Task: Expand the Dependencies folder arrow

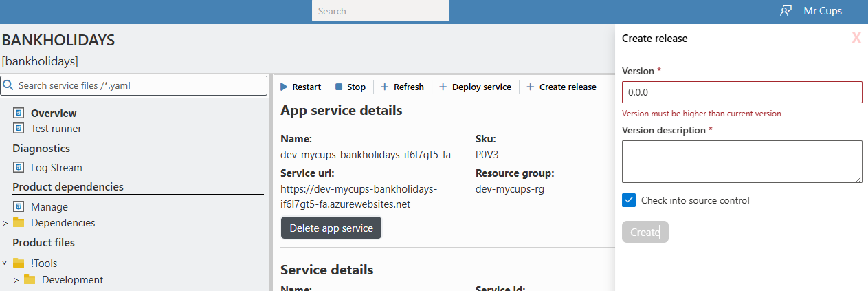Action: [5, 223]
